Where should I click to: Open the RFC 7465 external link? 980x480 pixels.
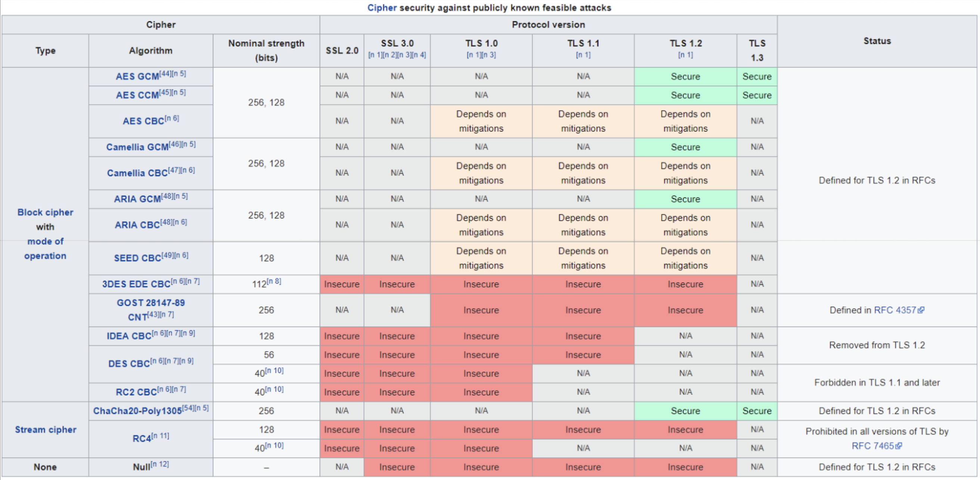coord(877,446)
